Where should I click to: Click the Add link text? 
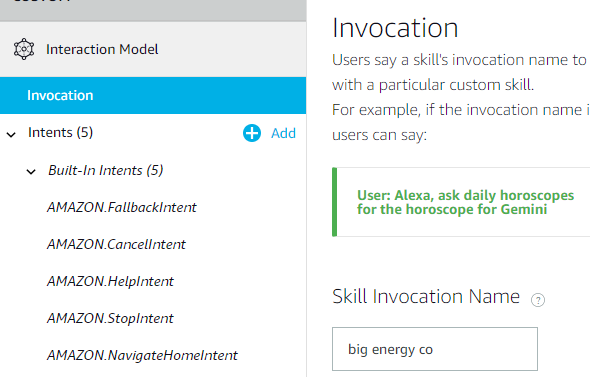pyautogui.click(x=283, y=133)
